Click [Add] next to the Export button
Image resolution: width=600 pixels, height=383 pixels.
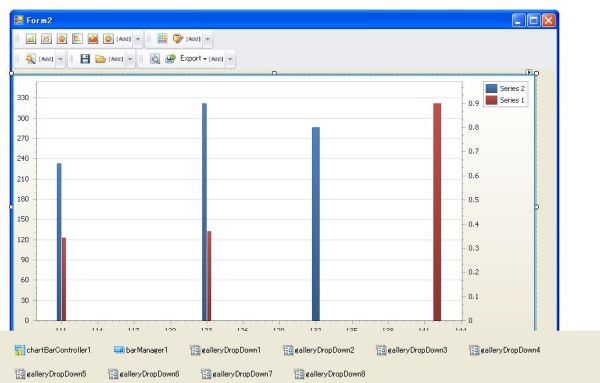216,59
